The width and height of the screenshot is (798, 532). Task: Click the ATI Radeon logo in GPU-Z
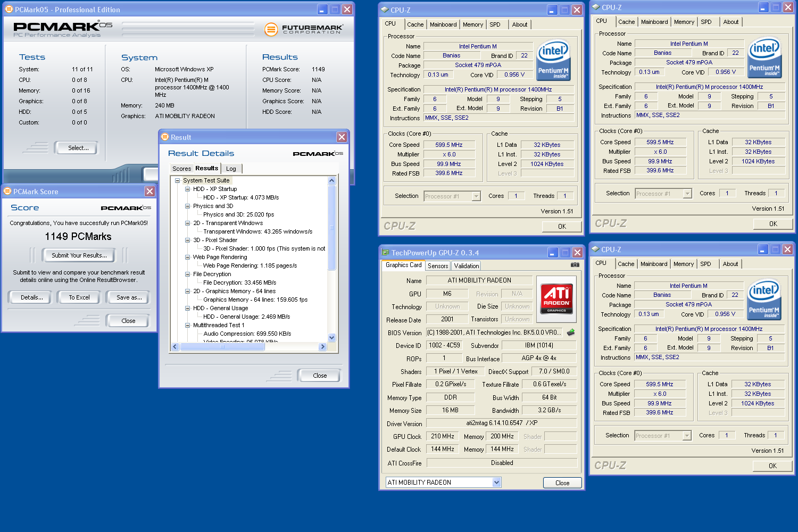click(556, 298)
